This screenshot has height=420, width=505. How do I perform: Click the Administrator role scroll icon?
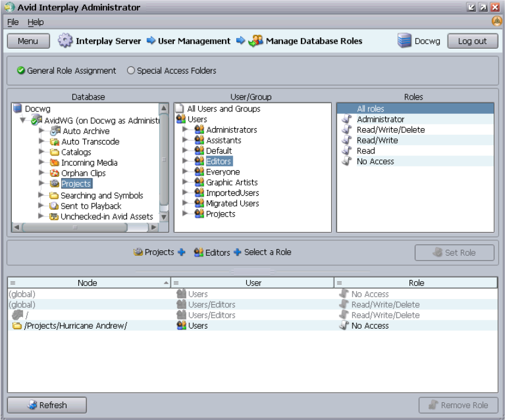click(x=347, y=119)
